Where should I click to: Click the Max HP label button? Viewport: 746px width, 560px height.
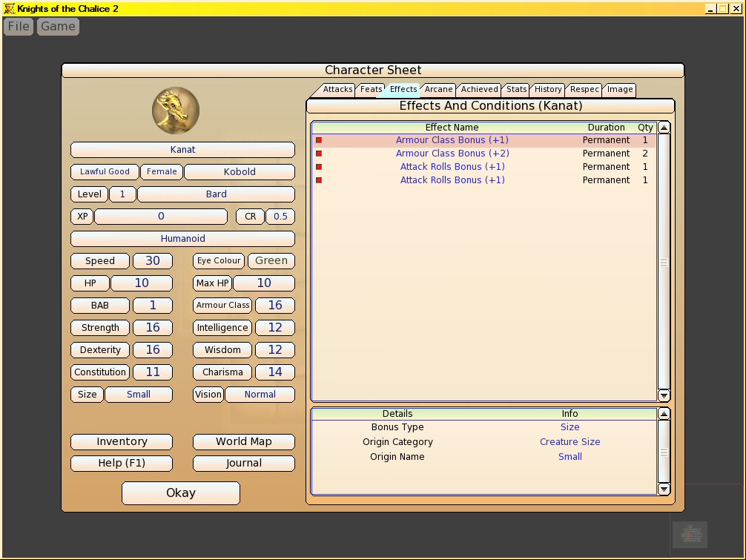(x=212, y=283)
